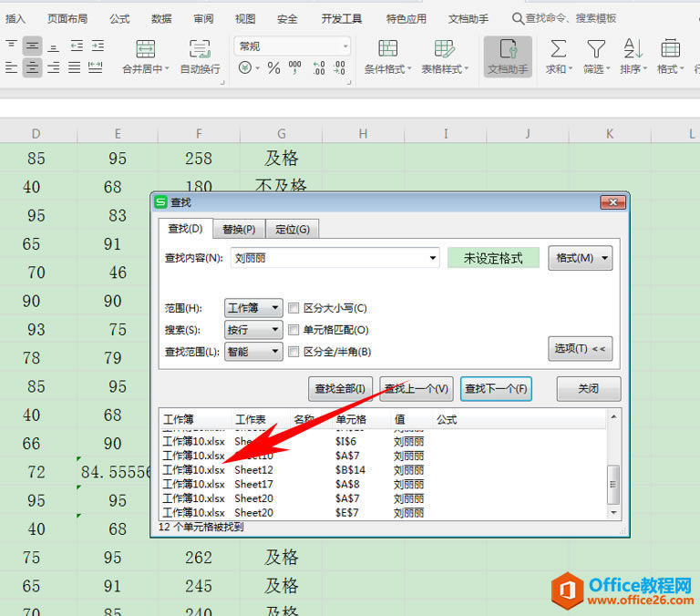Click the 查找内容 input field
The width and height of the screenshot is (700, 616).
[335, 258]
